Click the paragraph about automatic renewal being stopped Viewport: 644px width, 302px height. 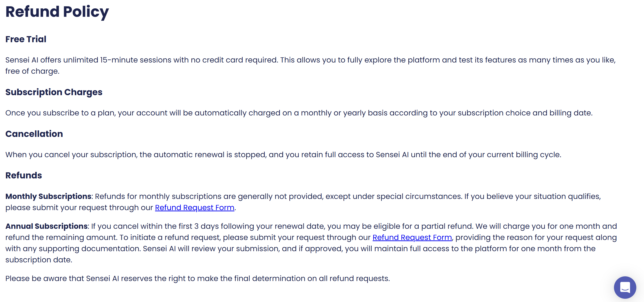coord(283,155)
